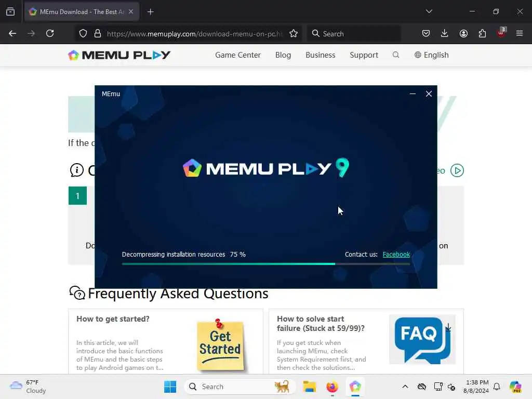
Task: Switch to Firefox on the taskbar
Action: (332, 387)
